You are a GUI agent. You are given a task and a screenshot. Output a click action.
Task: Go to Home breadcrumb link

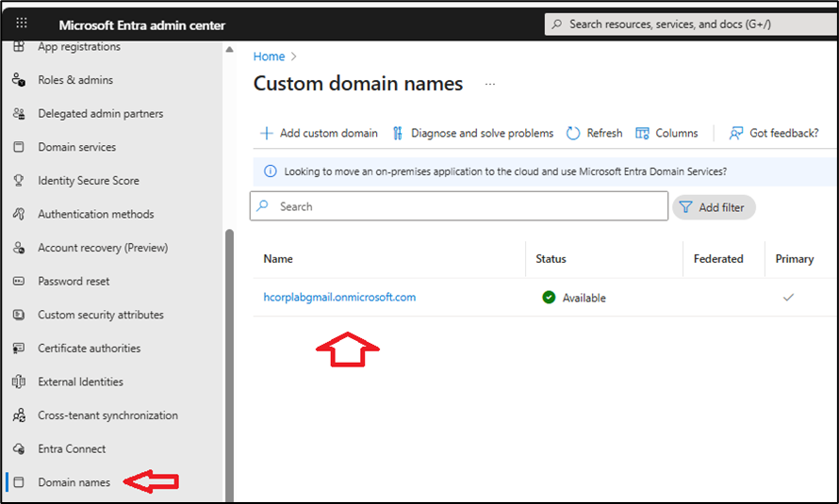point(269,57)
